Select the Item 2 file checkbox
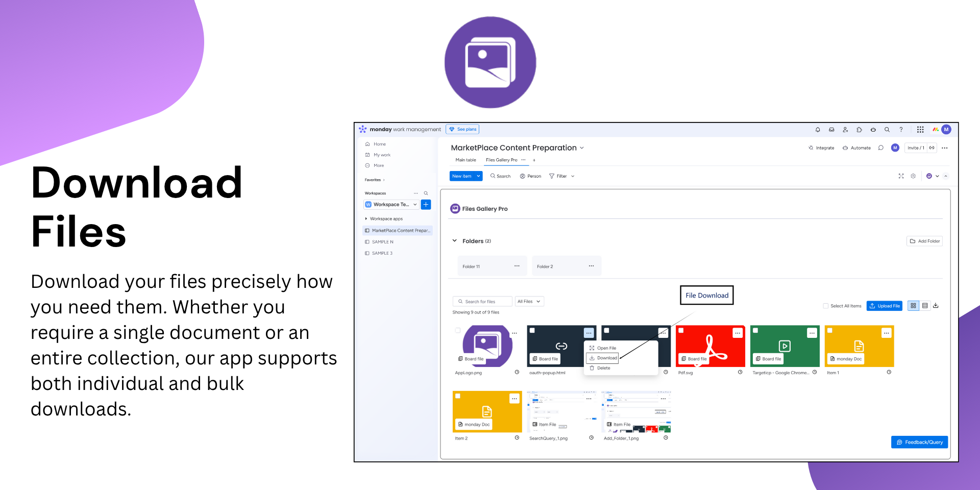980x490 pixels. click(458, 396)
